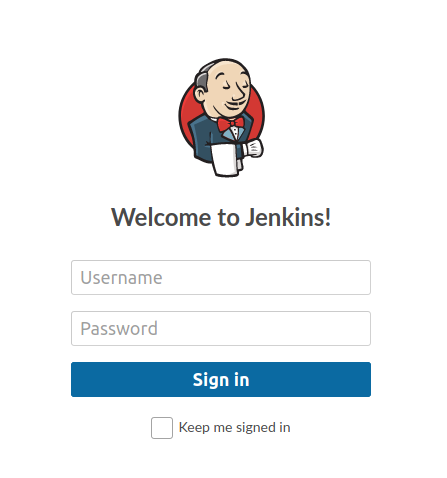Click the 'Welcome to Jenkins!' heading
This screenshot has width=447, height=478.
pos(221,217)
